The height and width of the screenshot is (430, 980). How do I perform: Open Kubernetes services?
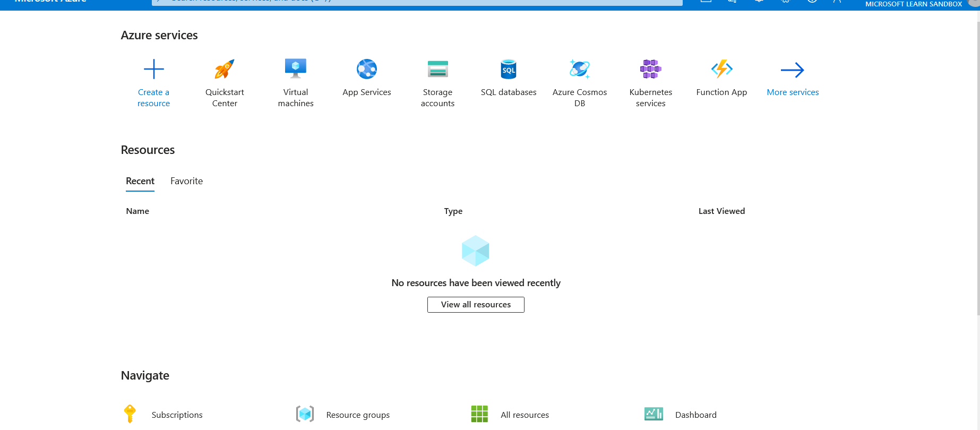pos(651,83)
